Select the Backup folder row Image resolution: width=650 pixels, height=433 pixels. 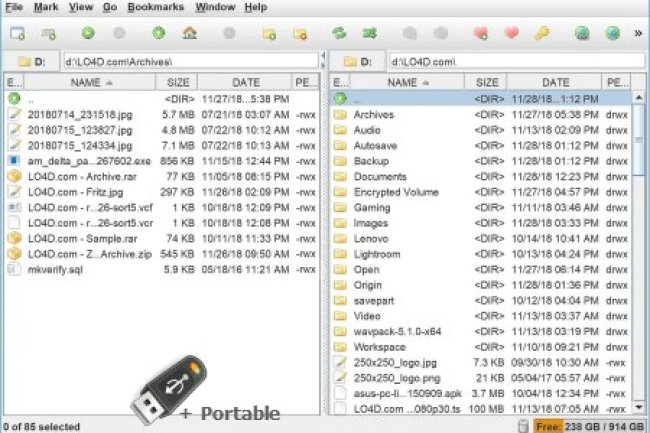[x=481, y=161]
